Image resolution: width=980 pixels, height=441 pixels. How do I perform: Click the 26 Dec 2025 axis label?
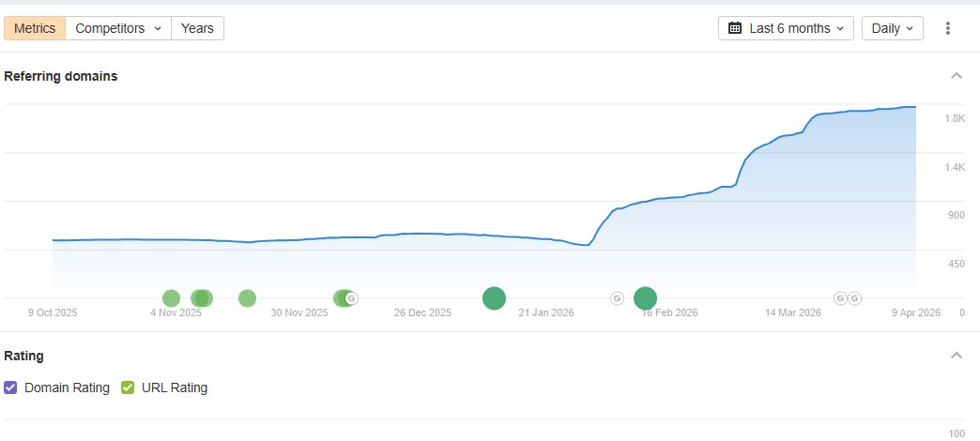pyautogui.click(x=422, y=313)
